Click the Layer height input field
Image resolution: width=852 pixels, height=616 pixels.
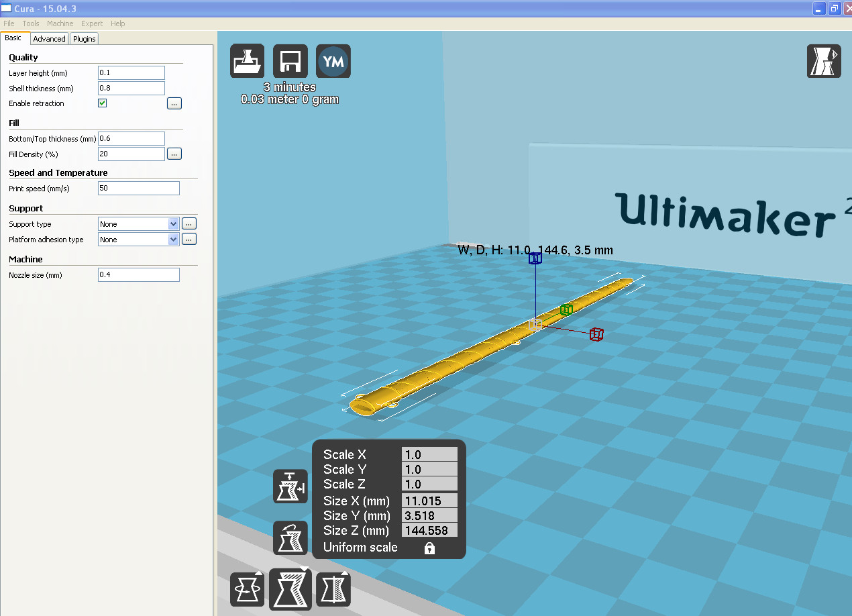click(x=131, y=72)
